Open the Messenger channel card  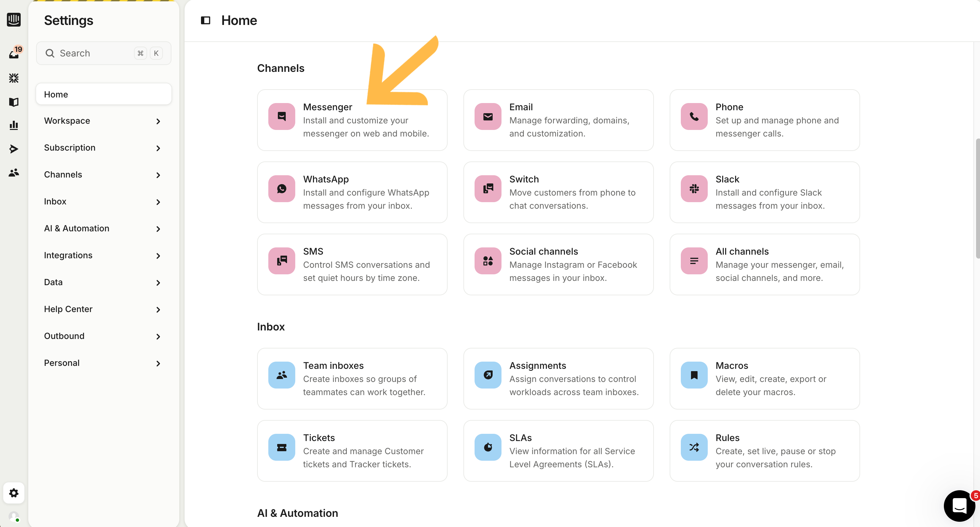coord(352,120)
